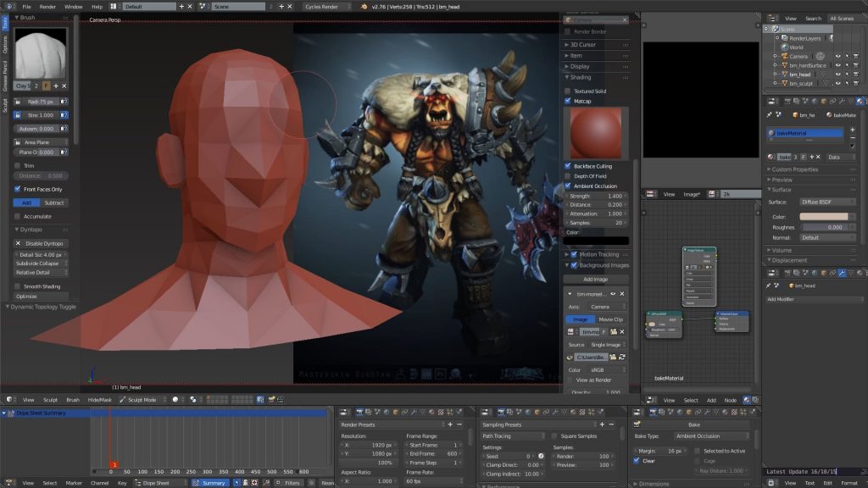
Task: Enable Square Samples checkbox
Action: pyautogui.click(x=554, y=436)
